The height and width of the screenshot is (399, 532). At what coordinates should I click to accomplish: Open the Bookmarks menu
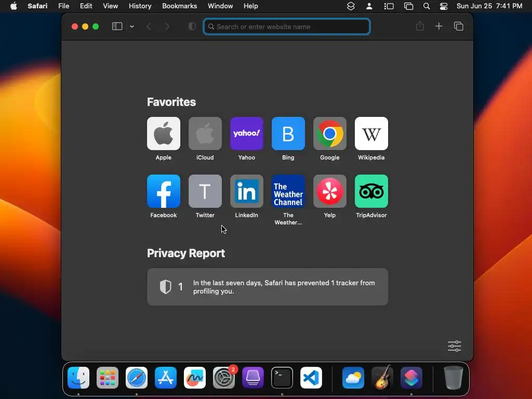coord(179,6)
